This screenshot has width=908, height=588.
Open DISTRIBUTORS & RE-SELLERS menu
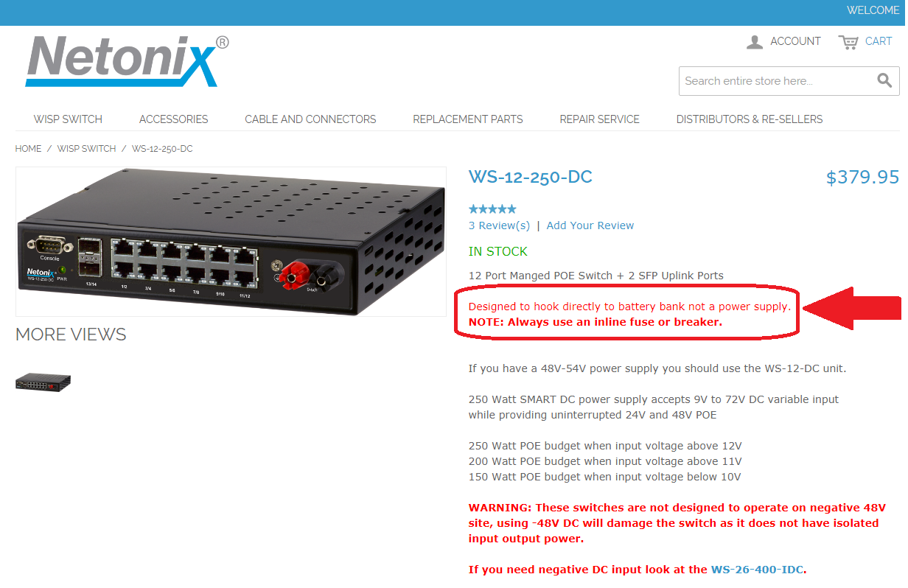tap(750, 119)
